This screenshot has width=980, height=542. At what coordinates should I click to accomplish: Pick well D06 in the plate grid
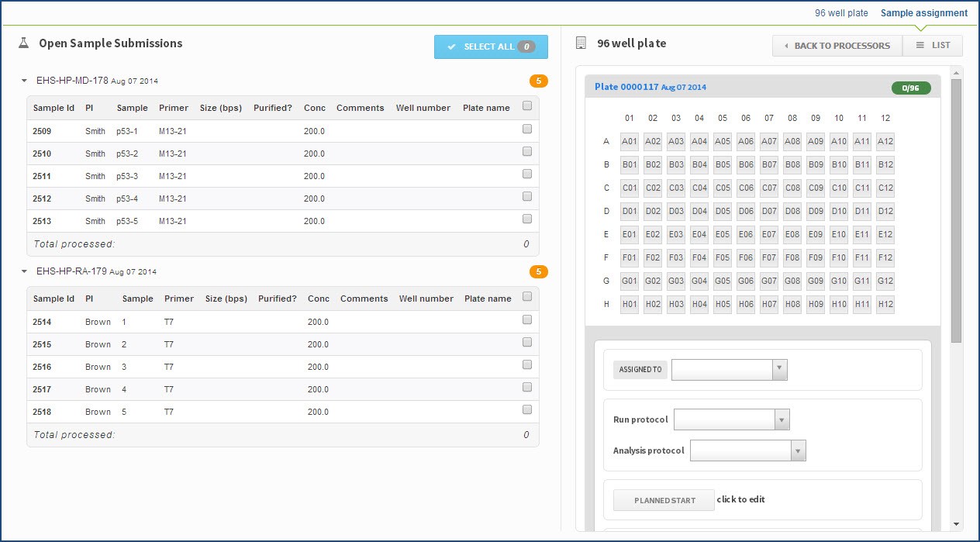point(746,211)
